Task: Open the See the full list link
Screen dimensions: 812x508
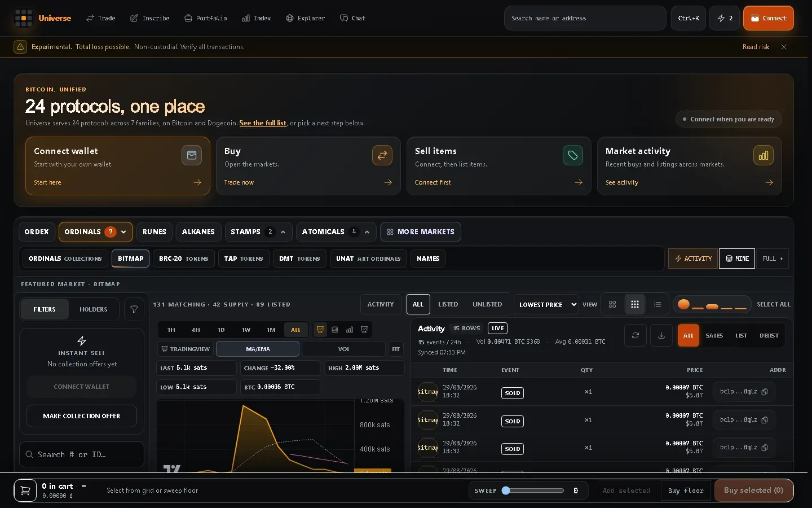Action: click(x=263, y=123)
